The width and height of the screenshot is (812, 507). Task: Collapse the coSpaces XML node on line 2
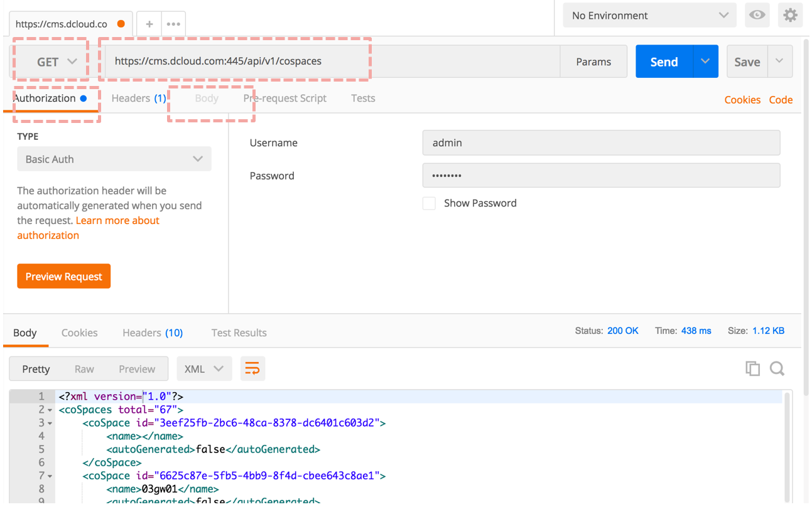coord(50,410)
